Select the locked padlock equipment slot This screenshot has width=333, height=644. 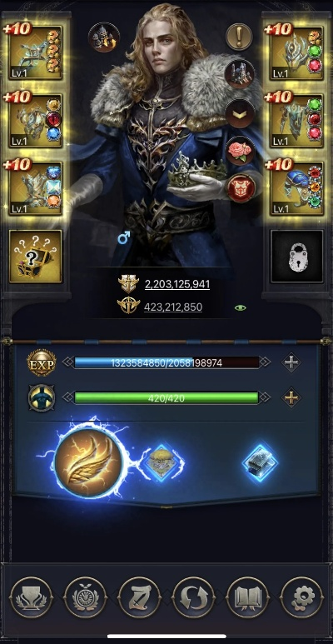pos(297,257)
